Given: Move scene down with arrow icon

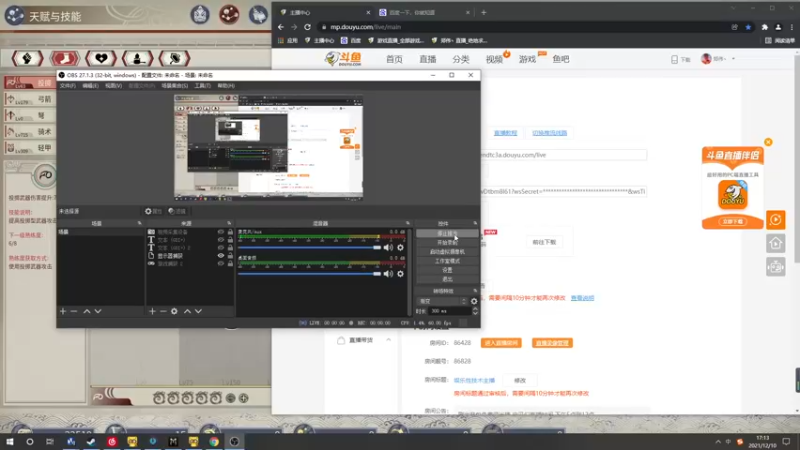Looking at the screenshot, I should coord(98,311).
